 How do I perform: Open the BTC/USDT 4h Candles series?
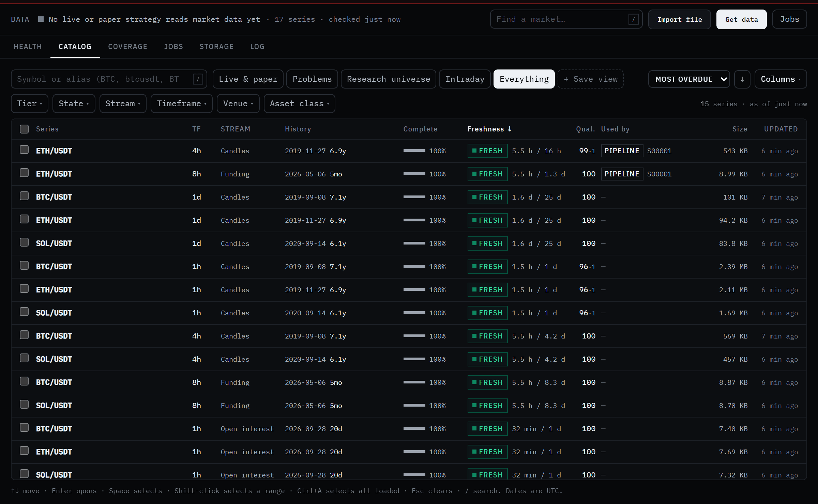(54, 336)
